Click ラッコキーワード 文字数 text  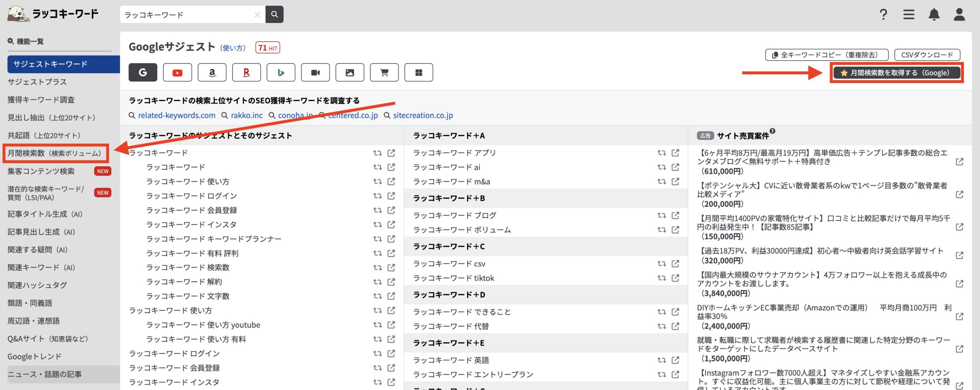[x=188, y=296]
